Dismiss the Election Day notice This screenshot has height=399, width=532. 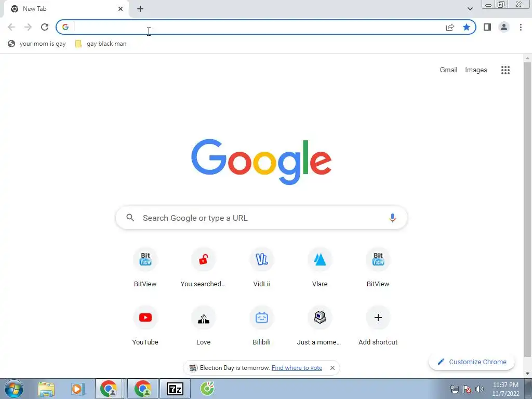[332, 368]
